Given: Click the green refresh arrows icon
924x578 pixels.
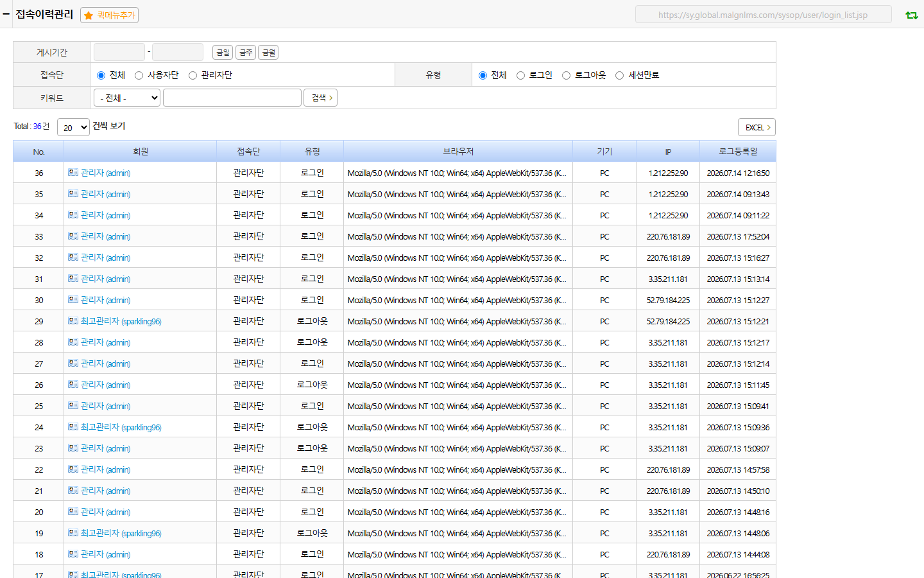Looking at the screenshot, I should [x=911, y=15].
